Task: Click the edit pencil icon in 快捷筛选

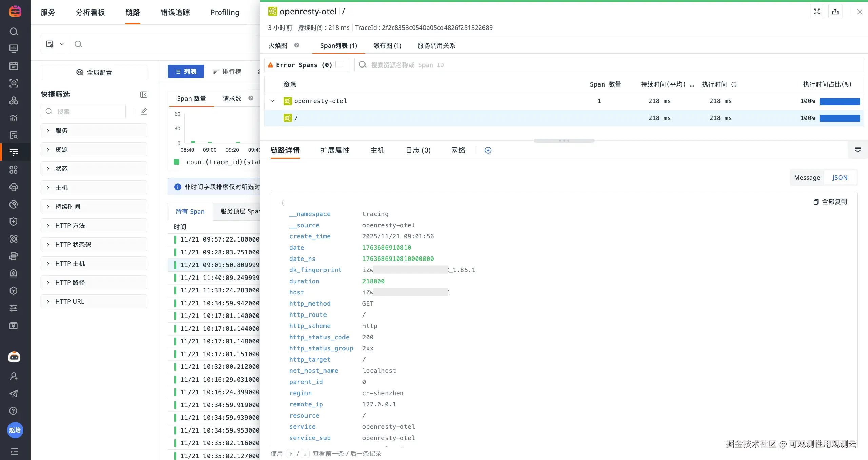Action: [x=144, y=111]
